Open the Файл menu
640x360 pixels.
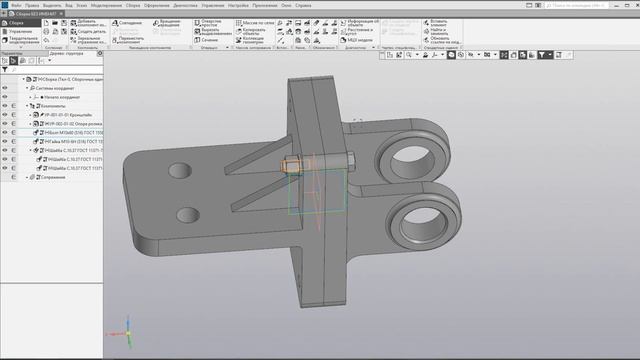pos(16,5)
